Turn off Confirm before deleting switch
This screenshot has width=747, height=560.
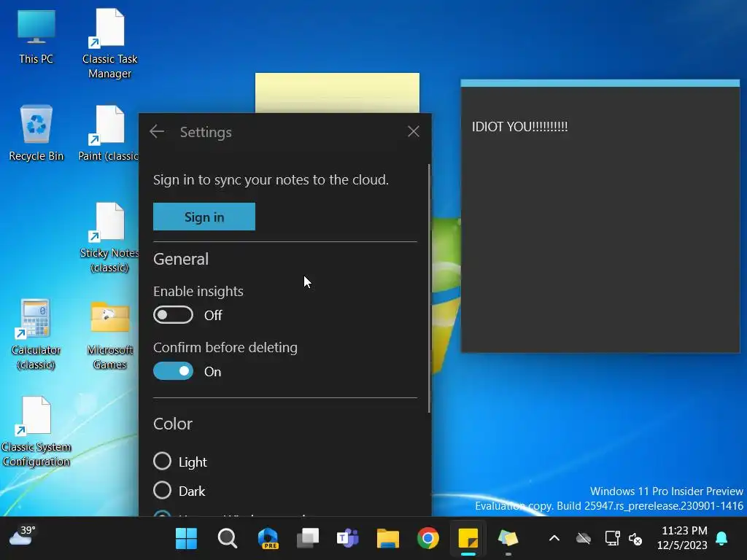click(x=173, y=371)
